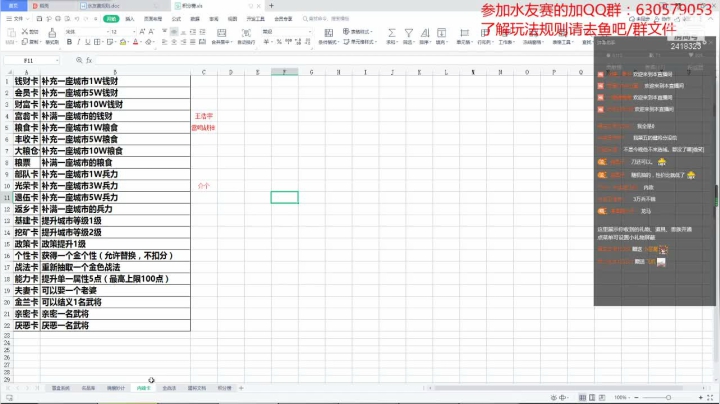Switch to the Formulas ribbon tab
The image size is (720, 404).
[176, 19]
